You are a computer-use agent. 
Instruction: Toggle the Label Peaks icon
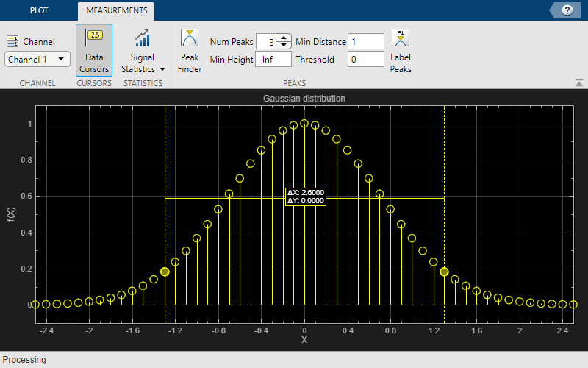401,38
